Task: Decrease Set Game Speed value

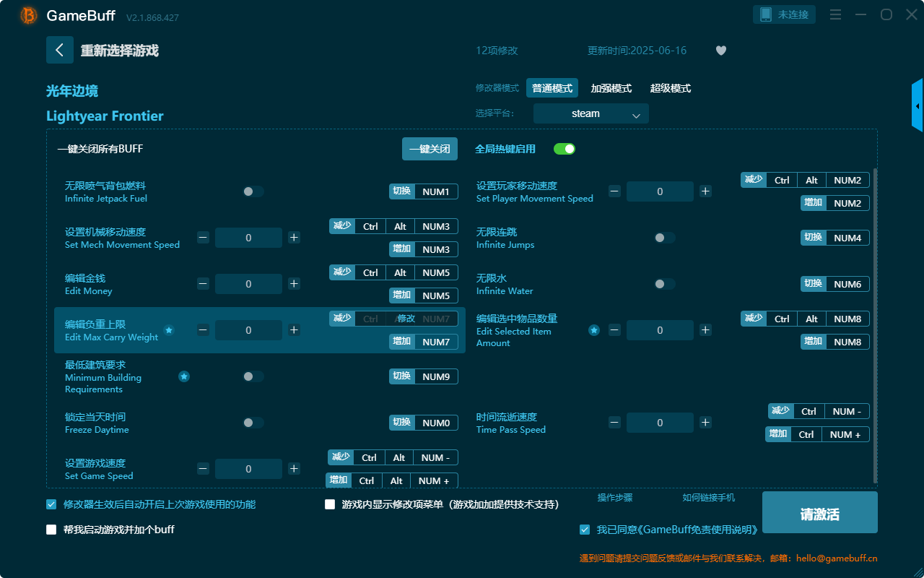Action: (x=203, y=469)
